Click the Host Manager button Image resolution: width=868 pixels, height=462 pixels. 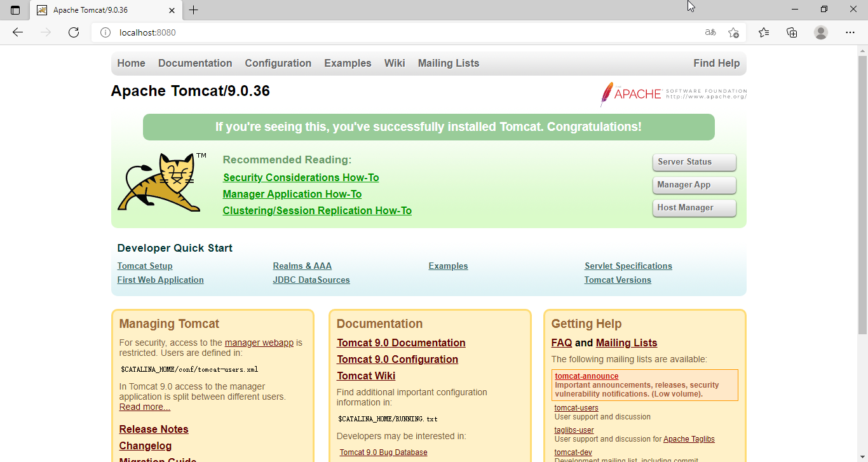click(695, 208)
